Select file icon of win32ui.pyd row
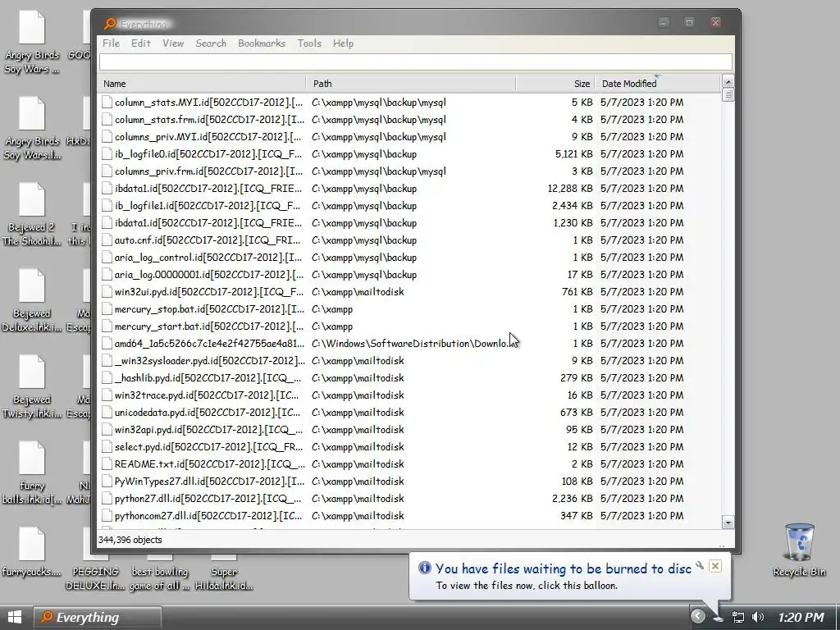The width and height of the screenshot is (840, 630). pos(107,292)
